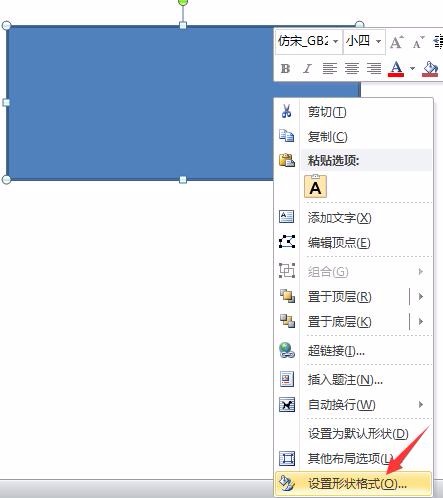This screenshot has height=498, width=443.
Task: Click the Grow Font icon
Action: click(x=397, y=42)
